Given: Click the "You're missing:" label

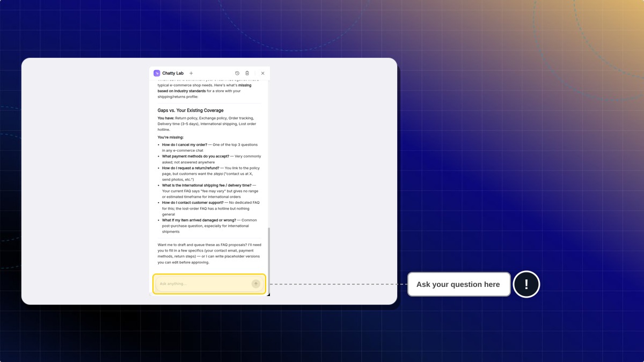Looking at the screenshot, I should (x=171, y=137).
